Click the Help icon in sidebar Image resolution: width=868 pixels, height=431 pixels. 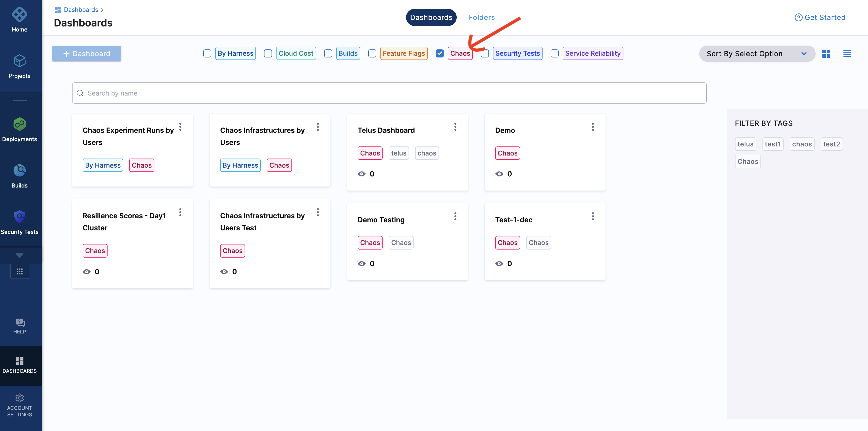pos(19,322)
